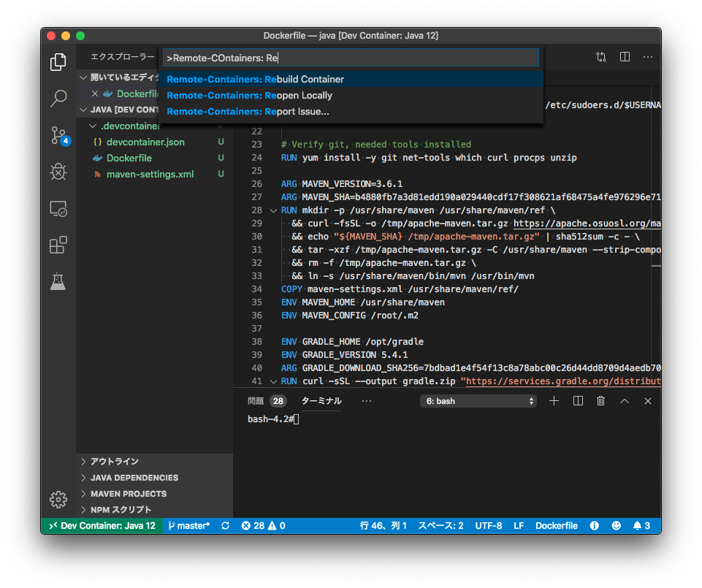
Task: Maximize the panel with up chevron
Action: click(x=624, y=401)
